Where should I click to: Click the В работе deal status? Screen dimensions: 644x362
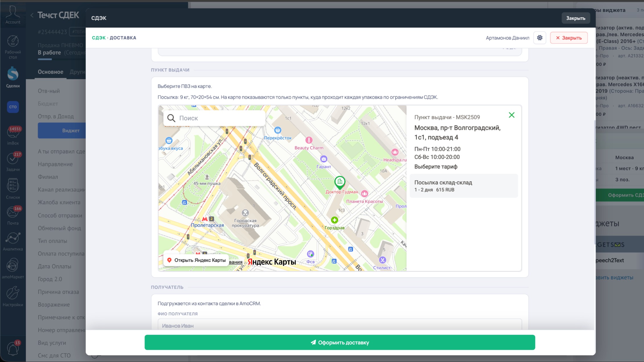pos(49,53)
